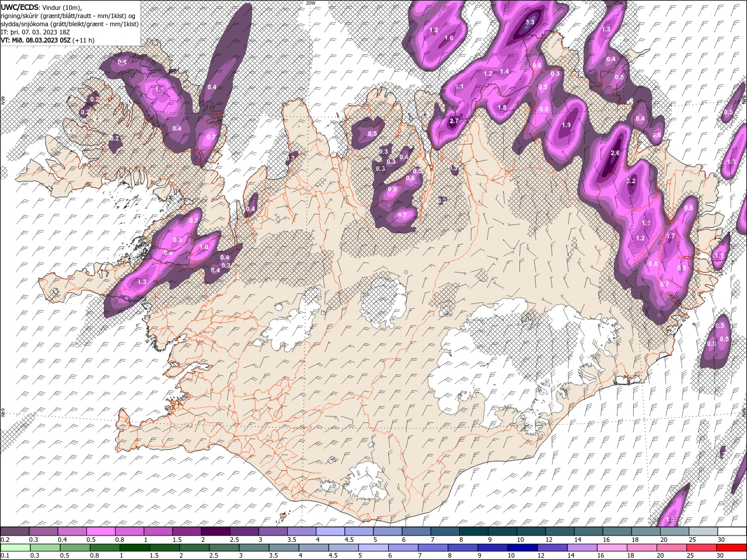The width and height of the screenshot is (747, 560).
Task: Click the '30' label under the rain legend
Action: click(x=720, y=556)
